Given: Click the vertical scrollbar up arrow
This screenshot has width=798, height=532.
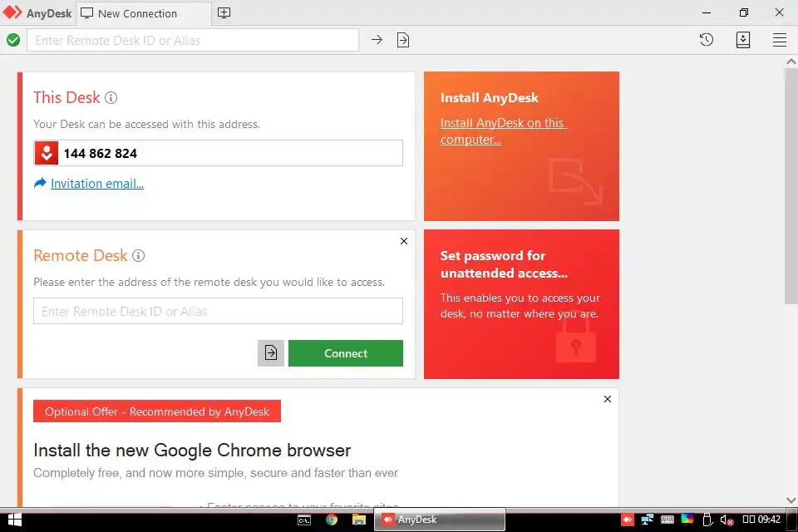Looking at the screenshot, I should pyautogui.click(x=791, y=61).
